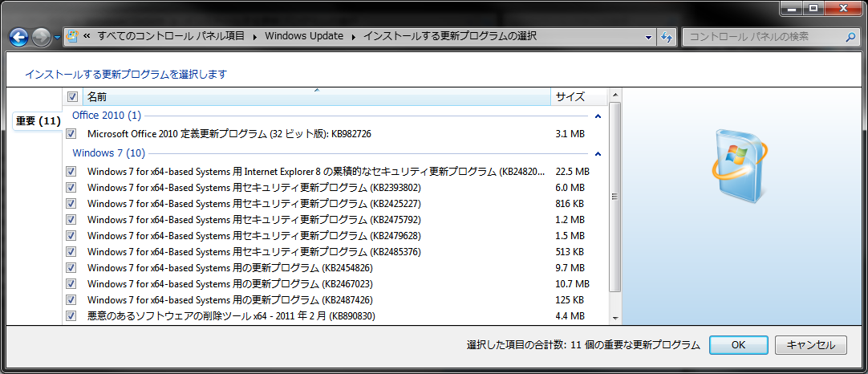Uncheck the KB2475792 security update
Screen dimensions: 868x374
pyautogui.click(x=71, y=219)
